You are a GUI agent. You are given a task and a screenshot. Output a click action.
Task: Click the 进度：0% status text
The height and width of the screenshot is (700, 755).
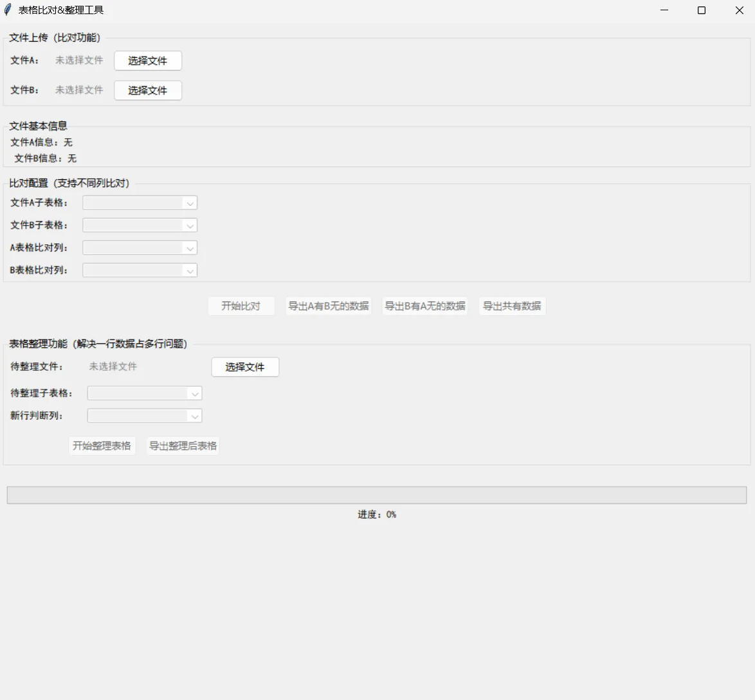[377, 515]
